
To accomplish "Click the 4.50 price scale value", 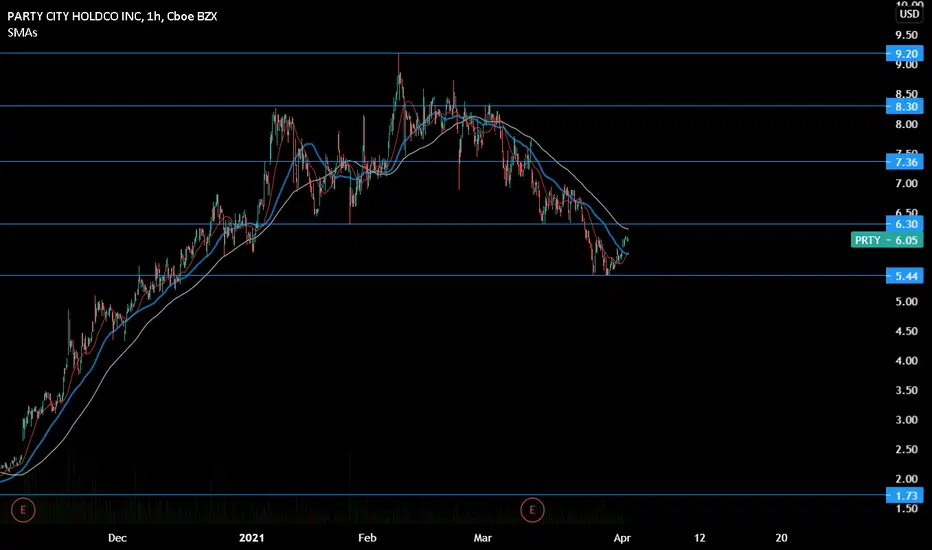I will point(906,331).
